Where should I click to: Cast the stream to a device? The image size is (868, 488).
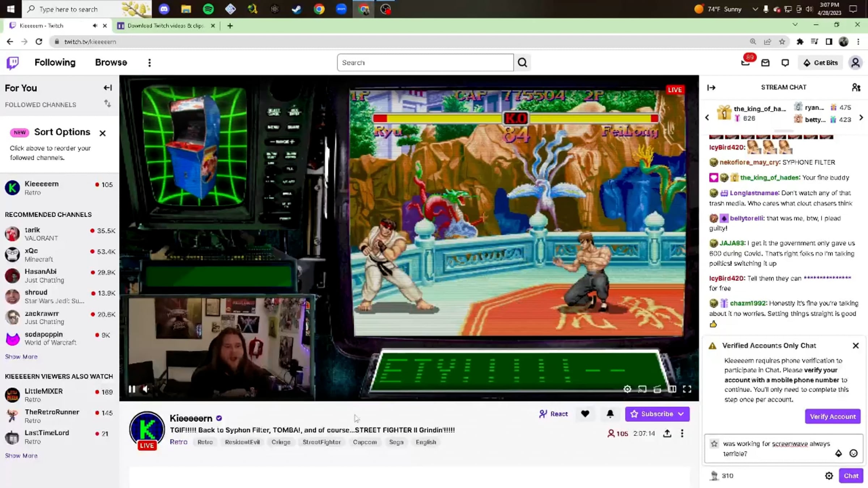point(642,389)
